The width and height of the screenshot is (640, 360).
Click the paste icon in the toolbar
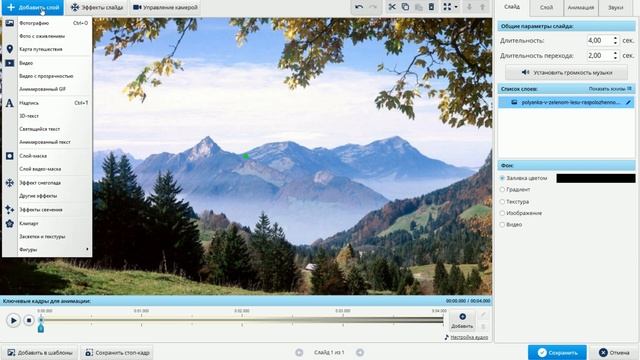tap(418, 7)
